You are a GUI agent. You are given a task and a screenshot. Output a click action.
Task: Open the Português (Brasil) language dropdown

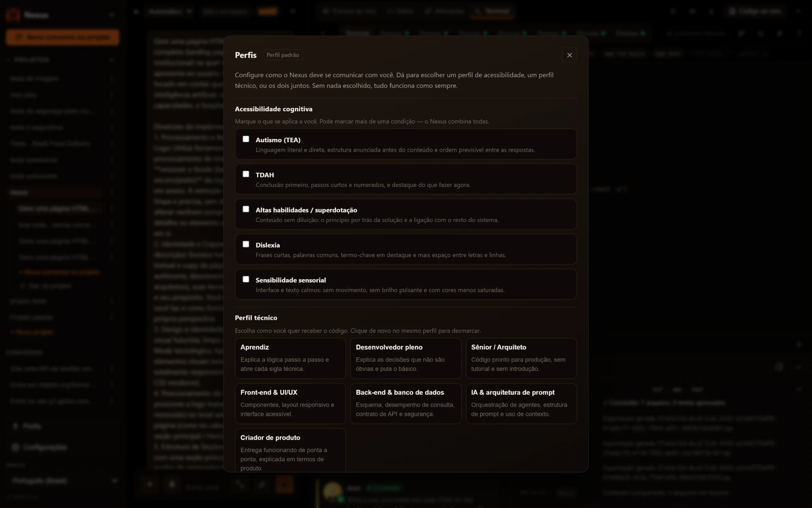[64, 481]
